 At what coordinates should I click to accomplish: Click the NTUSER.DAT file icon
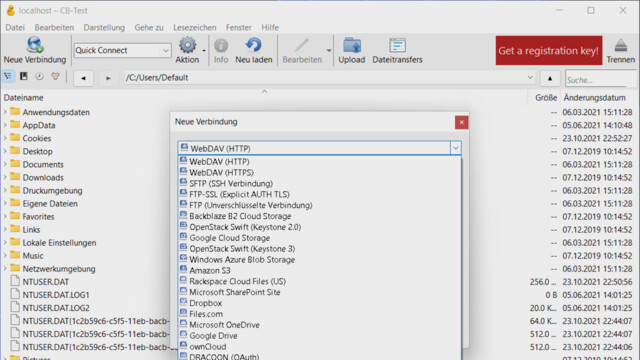coord(15,281)
